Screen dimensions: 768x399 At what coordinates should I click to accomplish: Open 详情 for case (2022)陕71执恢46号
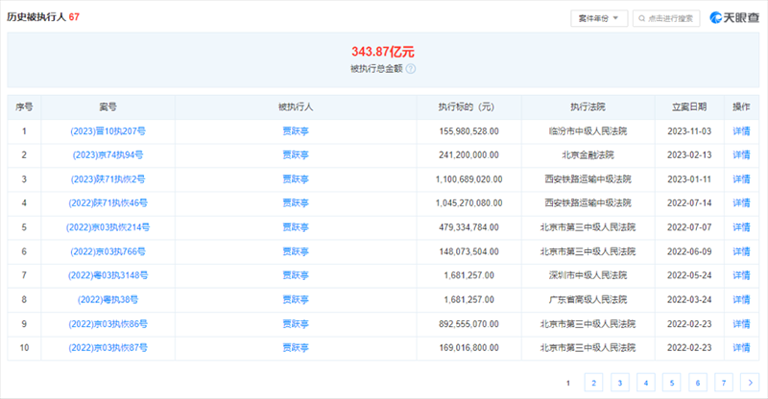(x=741, y=203)
